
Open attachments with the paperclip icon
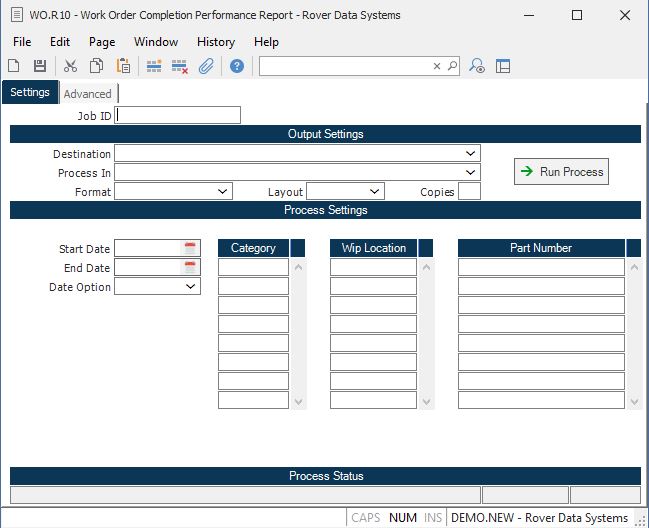pos(206,66)
